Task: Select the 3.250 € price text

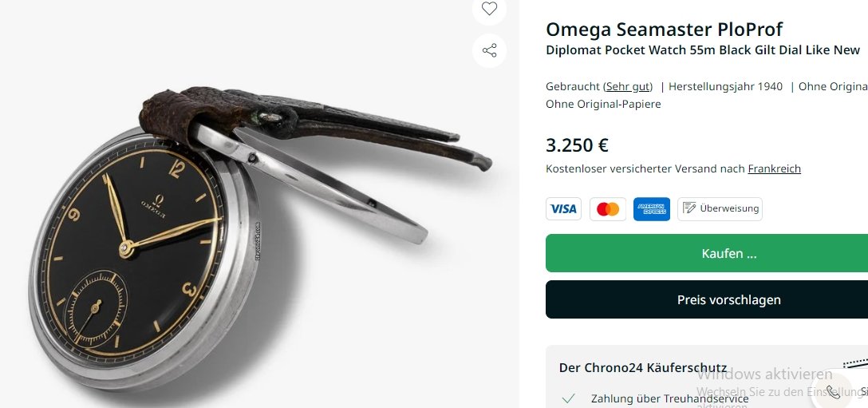Action: (577, 145)
